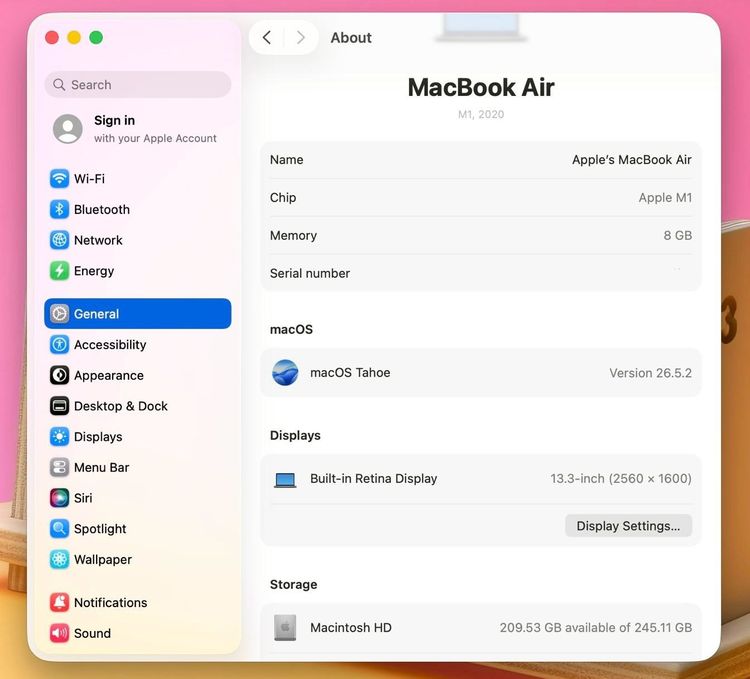The height and width of the screenshot is (679, 750).
Task: Open the Wi-Fi settings icon
Action: [59, 179]
